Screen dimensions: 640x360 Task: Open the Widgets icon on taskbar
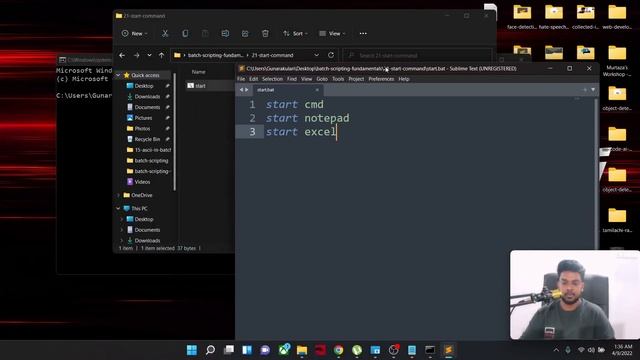tap(247, 350)
